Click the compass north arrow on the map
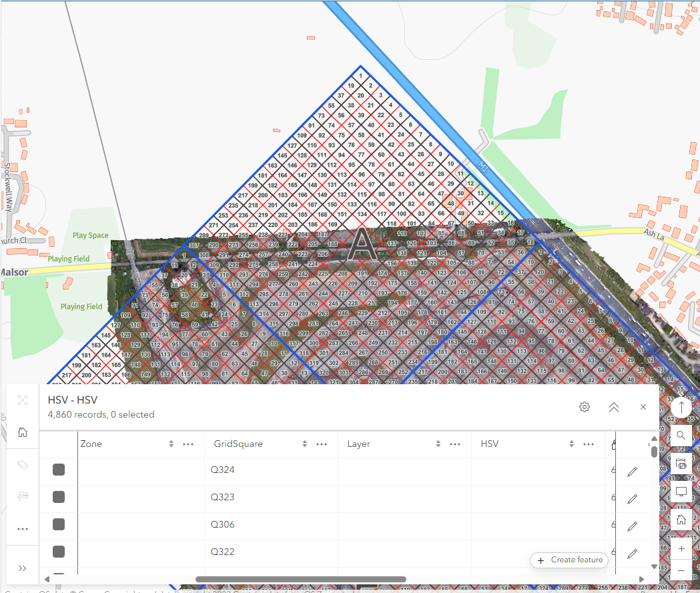 coord(681,406)
